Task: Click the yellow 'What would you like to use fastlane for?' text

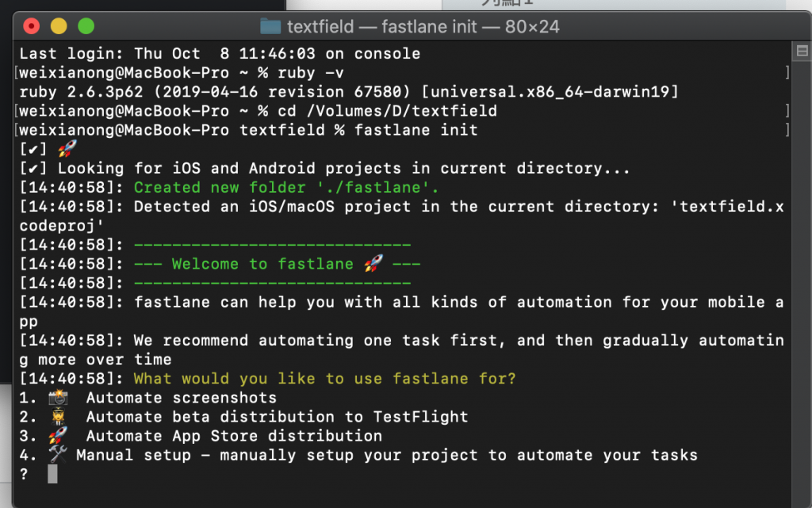Action: (324, 379)
